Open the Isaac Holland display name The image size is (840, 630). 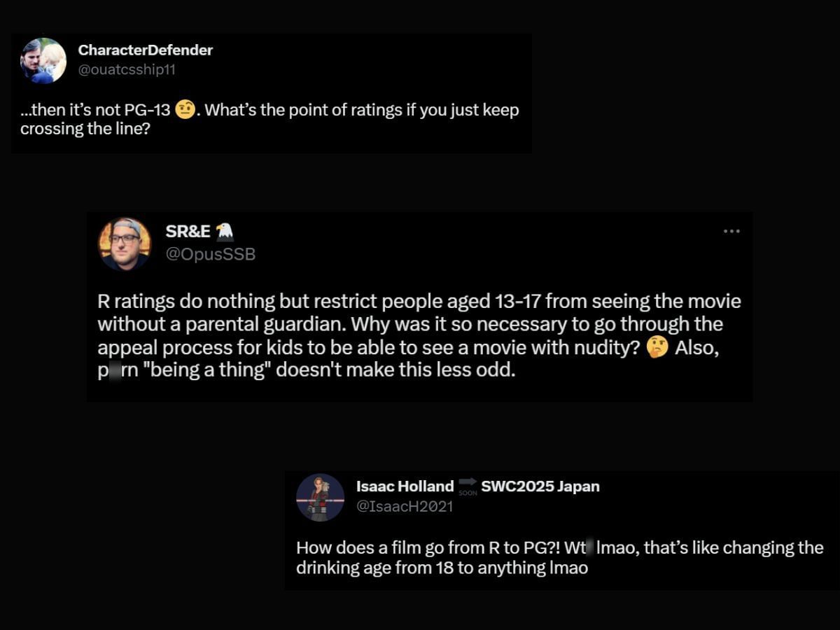pyautogui.click(x=405, y=486)
